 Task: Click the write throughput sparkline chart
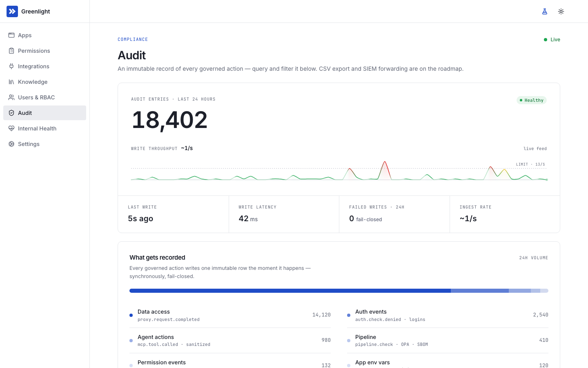pyautogui.click(x=339, y=171)
